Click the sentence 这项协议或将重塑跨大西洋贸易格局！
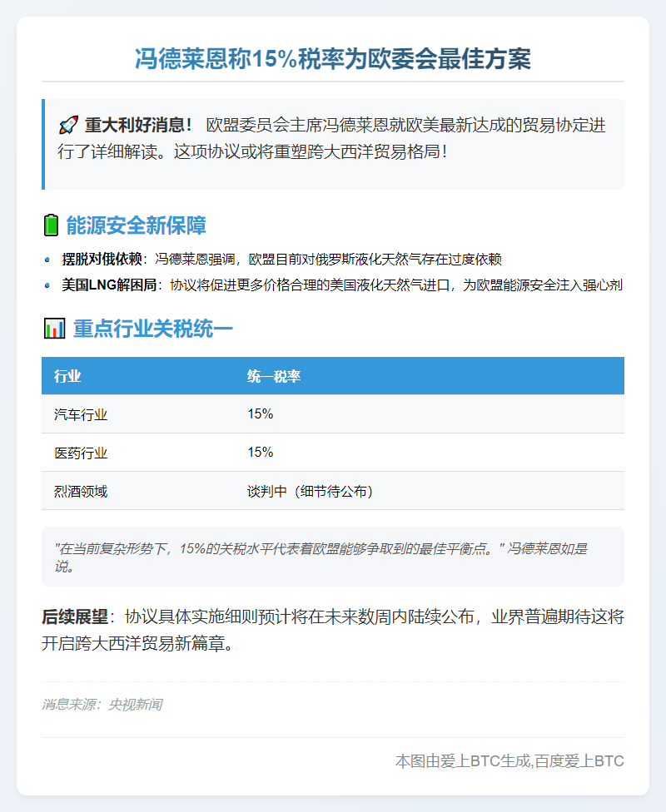 coord(310,151)
